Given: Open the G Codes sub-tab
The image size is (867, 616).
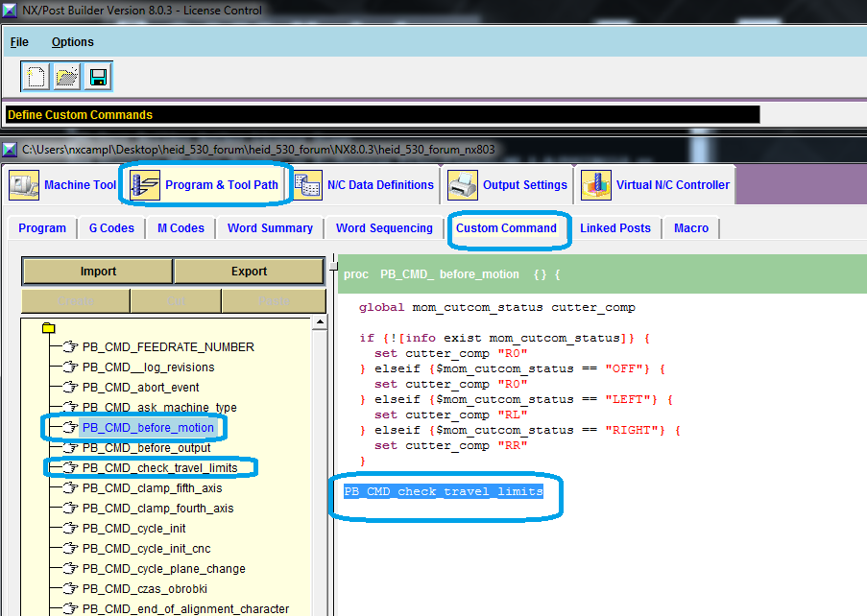Looking at the screenshot, I should pyautogui.click(x=111, y=228).
